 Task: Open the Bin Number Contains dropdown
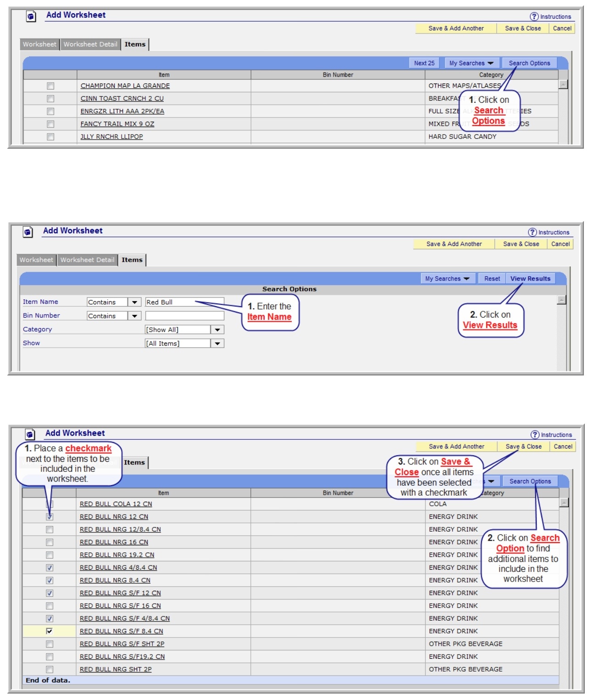coord(134,316)
